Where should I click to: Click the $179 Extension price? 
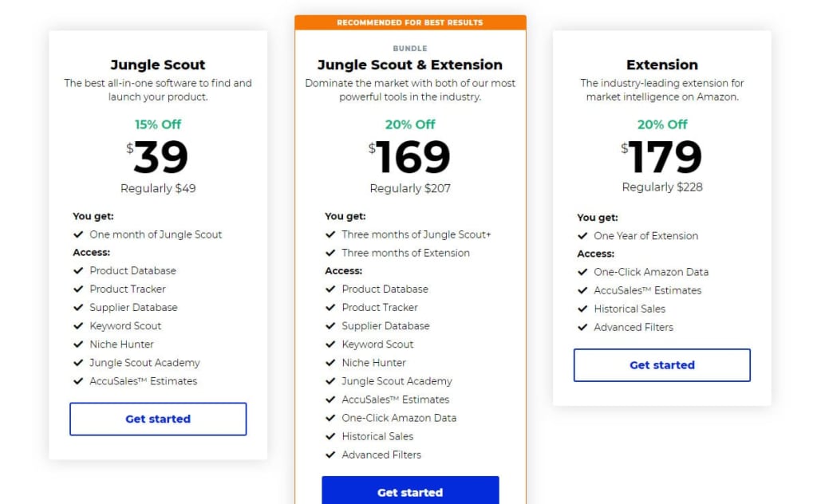tap(661, 157)
